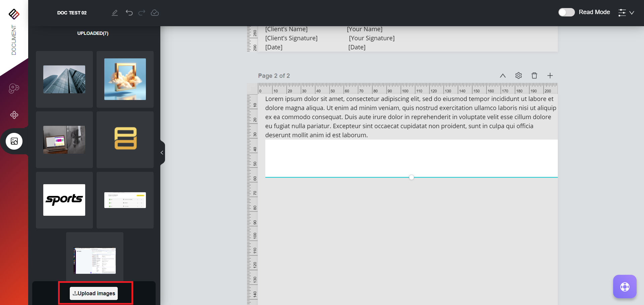Image resolution: width=644 pixels, height=305 pixels.
Task: Toggle the Read Mode switch
Action: [567, 12]
